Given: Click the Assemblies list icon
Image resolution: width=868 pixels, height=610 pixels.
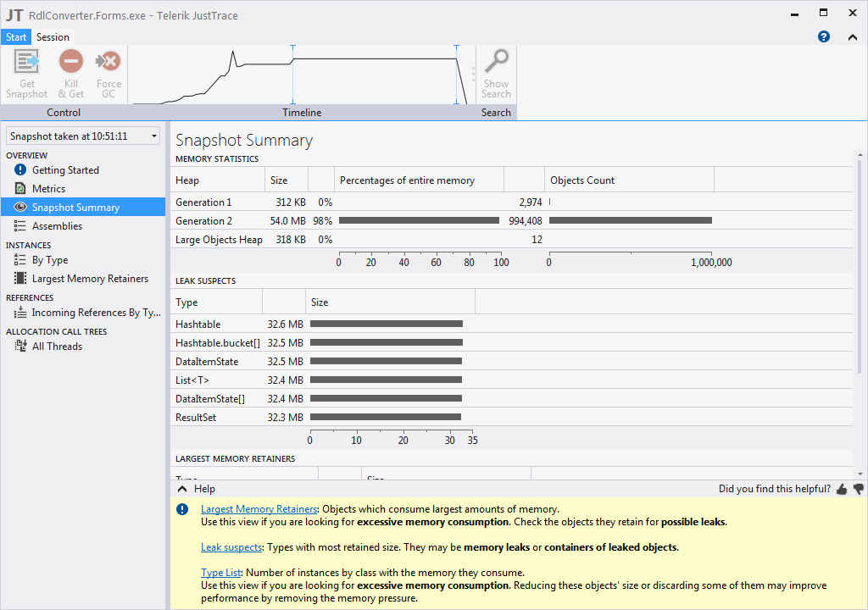Looking at the screenshot, I should point(20,226).
